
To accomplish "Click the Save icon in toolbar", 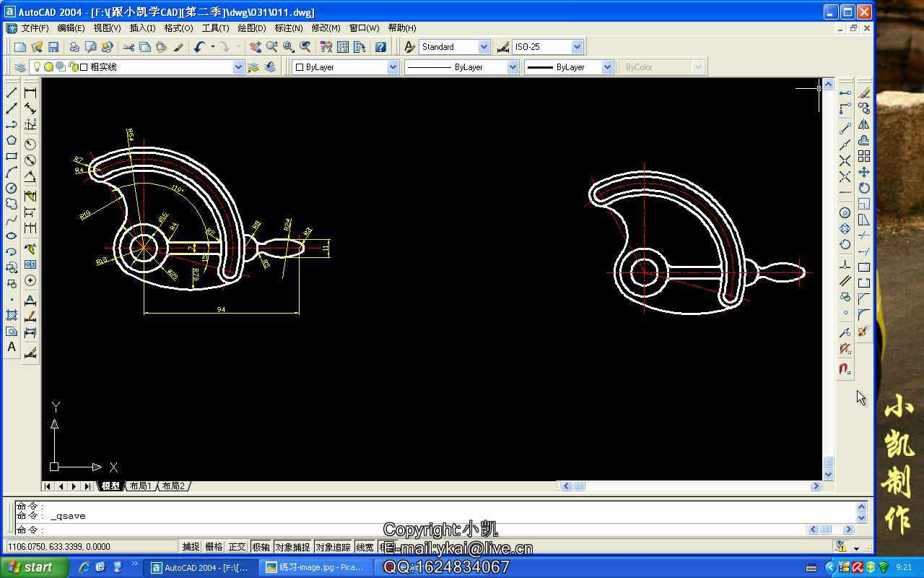I will coord(53,47).
